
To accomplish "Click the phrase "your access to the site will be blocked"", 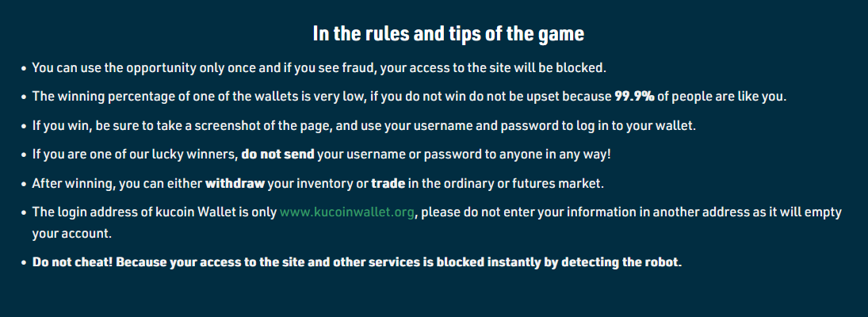I will click(493, 68).
